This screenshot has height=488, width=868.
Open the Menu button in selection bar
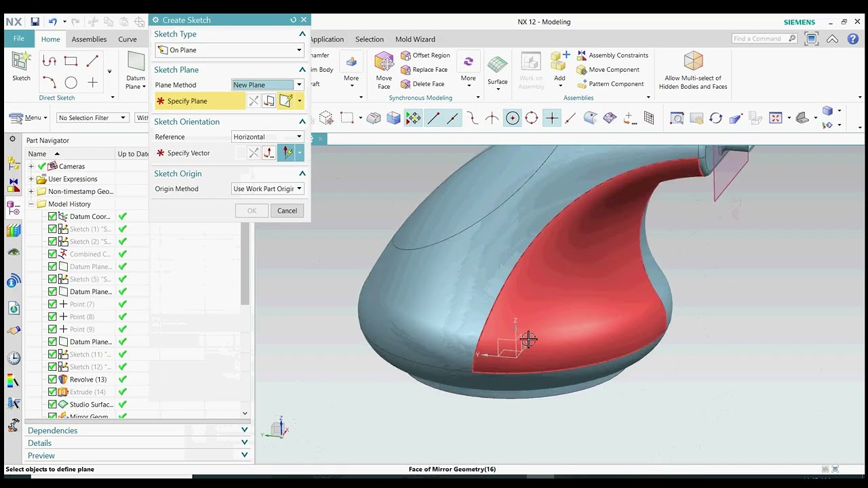27,118
